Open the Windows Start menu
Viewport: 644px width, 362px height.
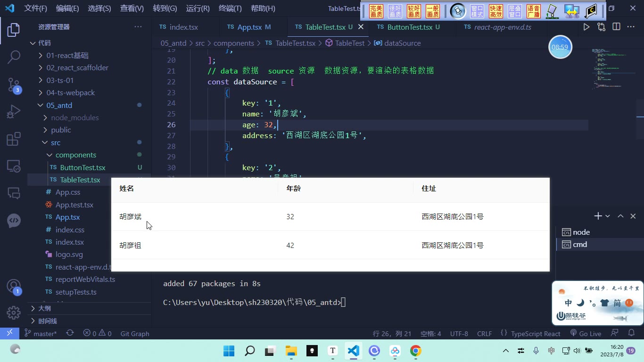click(x=229, y=351)
